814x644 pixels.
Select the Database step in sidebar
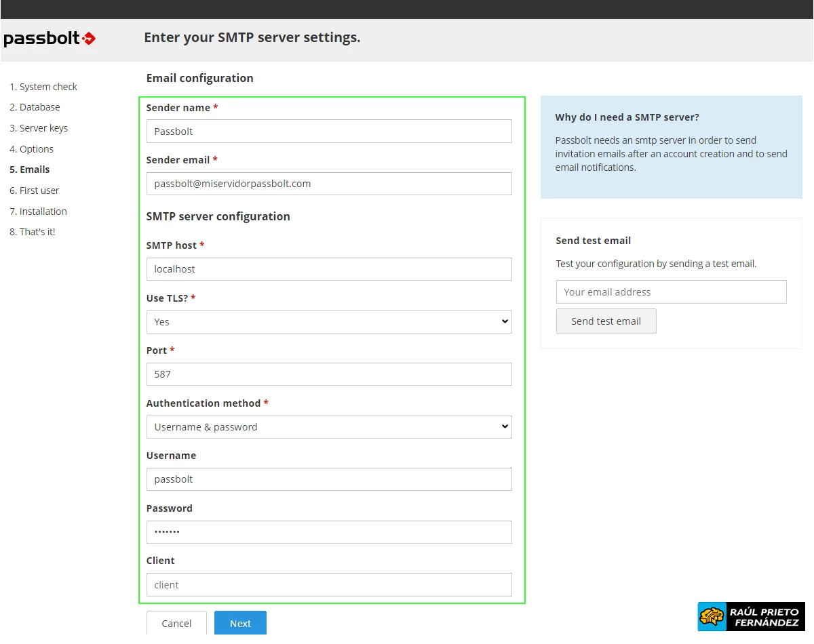pos(35,107)
